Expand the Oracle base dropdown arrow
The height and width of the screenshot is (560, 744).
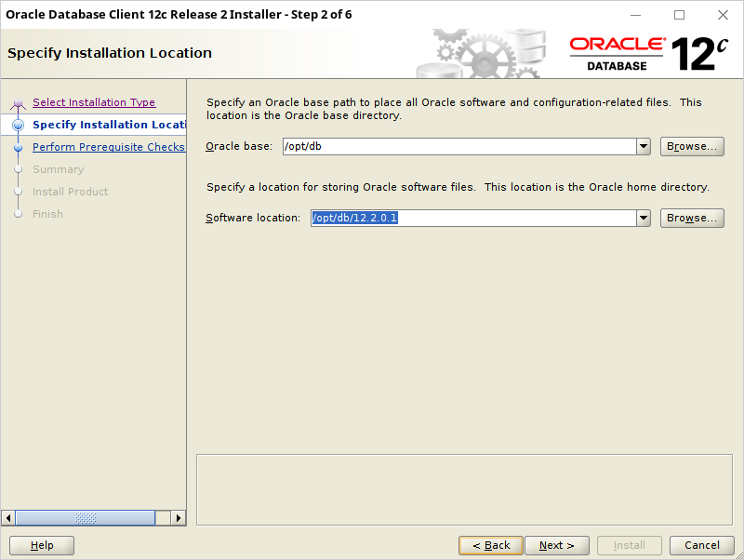point(644,147)
